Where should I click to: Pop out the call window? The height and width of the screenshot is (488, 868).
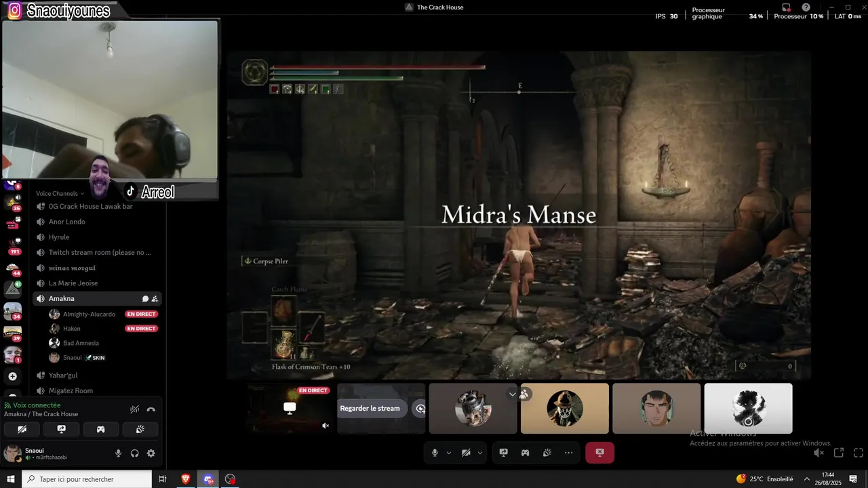coord(839,453)
